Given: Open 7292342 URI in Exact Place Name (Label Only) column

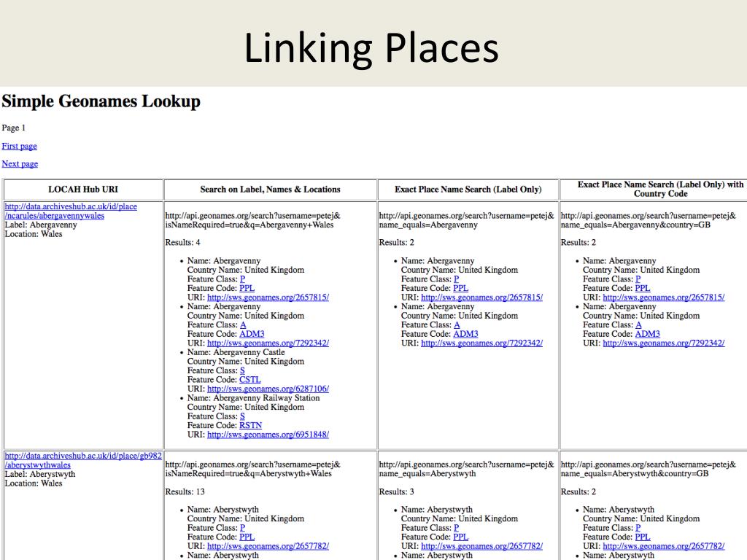Looking at the screenshot, I should 481,343.
